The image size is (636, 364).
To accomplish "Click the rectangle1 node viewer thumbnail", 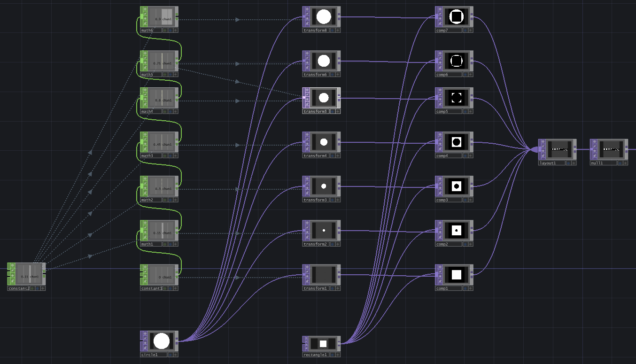I will pos(323,343).
